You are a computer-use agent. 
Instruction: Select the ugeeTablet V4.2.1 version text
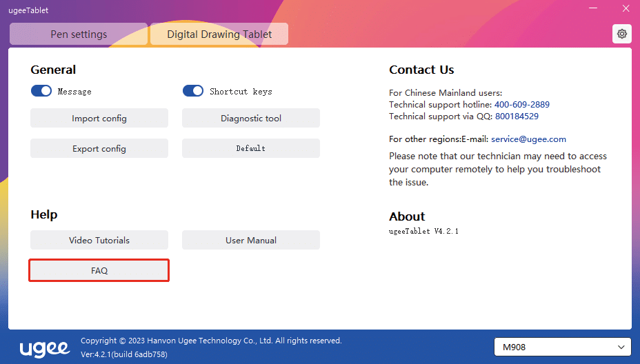click(x=423, y=231)
